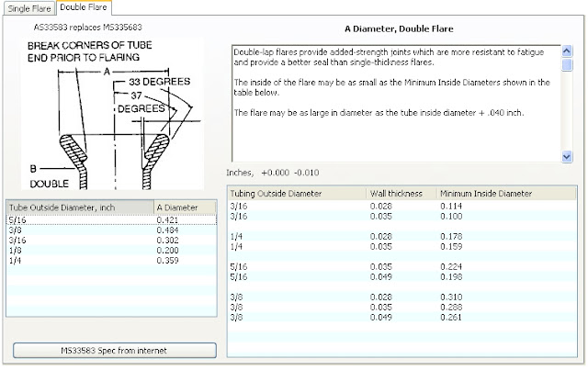This screenshot has width=588, height=370.
Task: Click the Wall thickness column header
Action: [401, 194]
